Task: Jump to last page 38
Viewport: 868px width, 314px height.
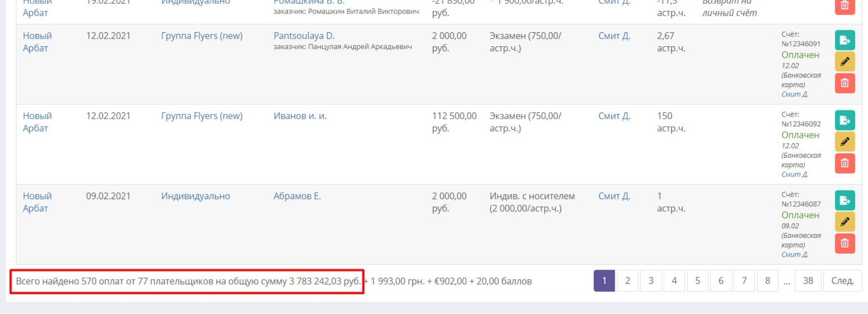Action: [x=808, y=281]
